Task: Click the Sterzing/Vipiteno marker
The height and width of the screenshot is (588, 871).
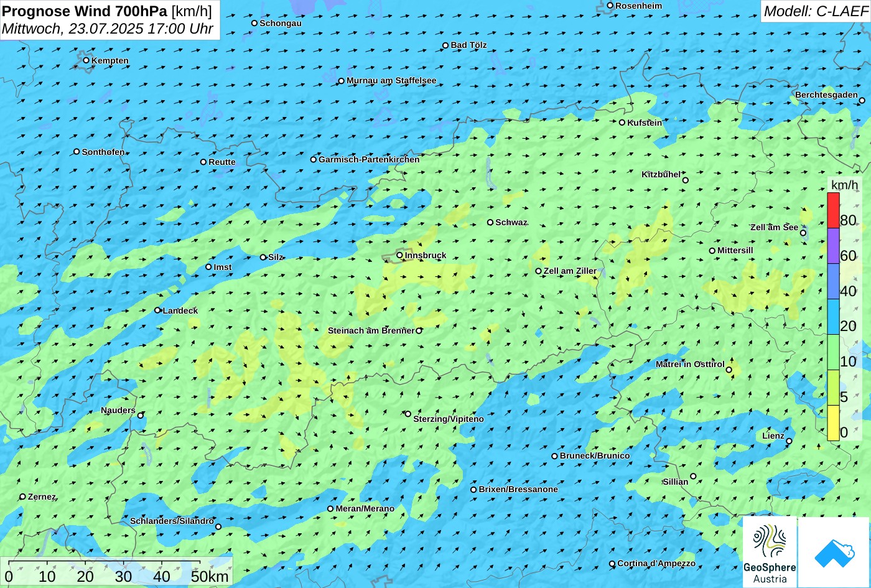Action: point(408,414)
